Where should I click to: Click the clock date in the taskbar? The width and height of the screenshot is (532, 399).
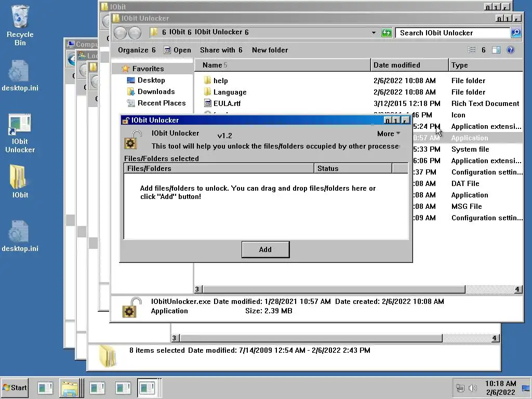coord(500,392)
